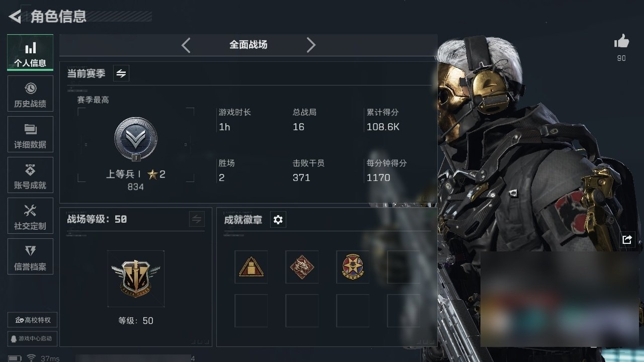Open the 社交定制 tab
Viewport: 644px width, 362px height.
point(30,216)
